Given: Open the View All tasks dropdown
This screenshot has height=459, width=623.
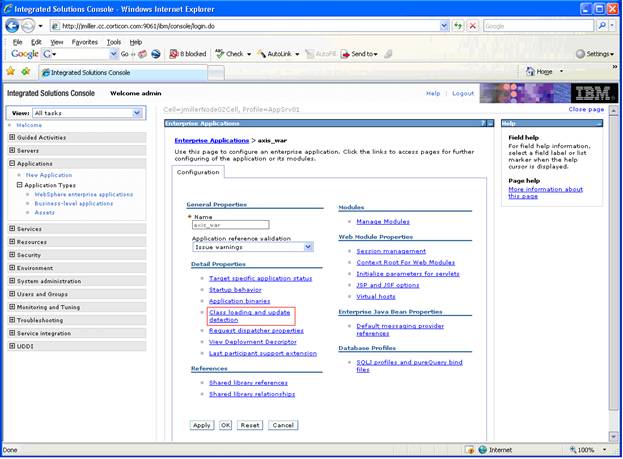Looking at the screenshot, I should click(137, 113).
